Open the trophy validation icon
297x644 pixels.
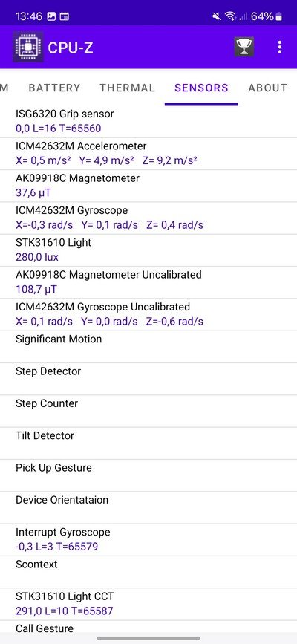point(244,47)
